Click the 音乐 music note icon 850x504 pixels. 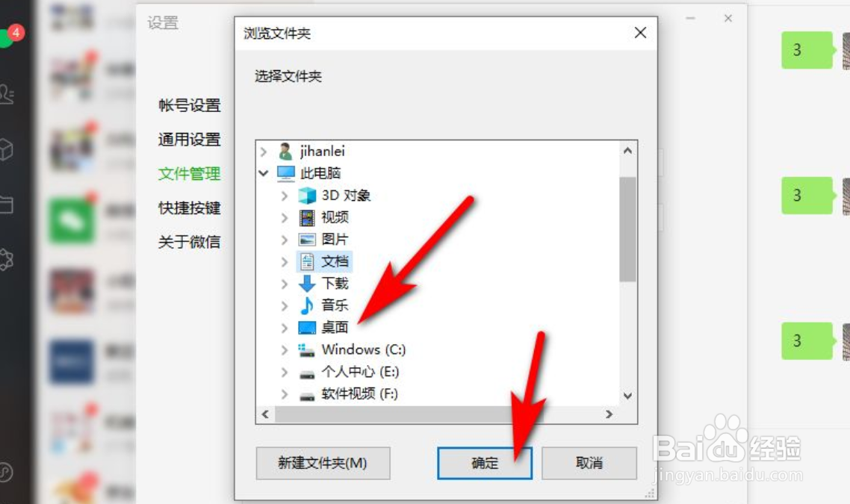click(307, 305)
